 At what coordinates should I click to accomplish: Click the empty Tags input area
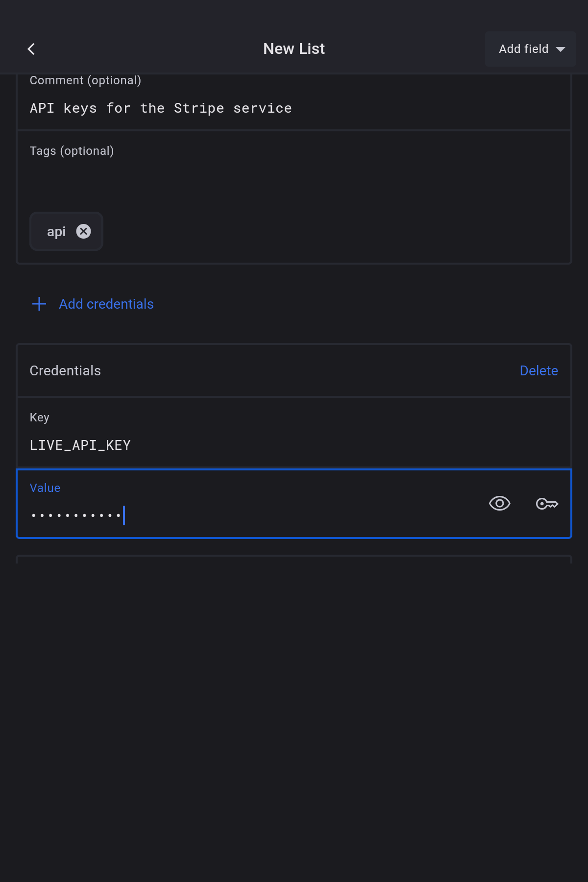point(294,181)
